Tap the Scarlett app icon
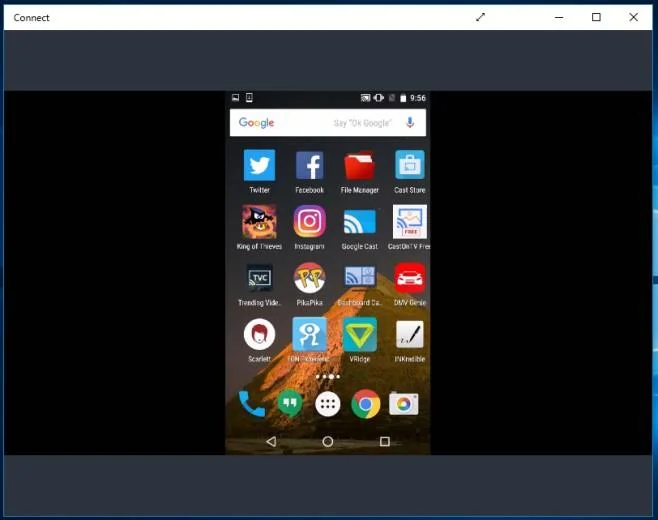 coord(259,334)
